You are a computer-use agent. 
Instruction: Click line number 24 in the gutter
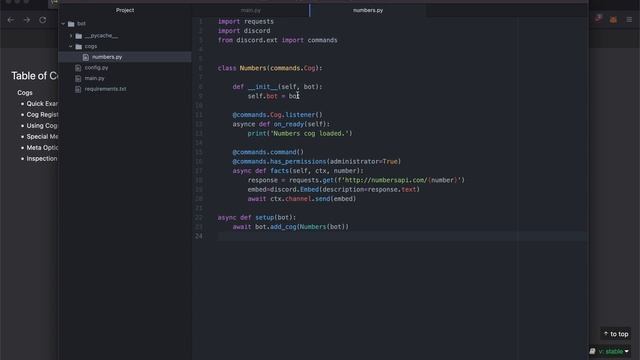click(199, 236)
